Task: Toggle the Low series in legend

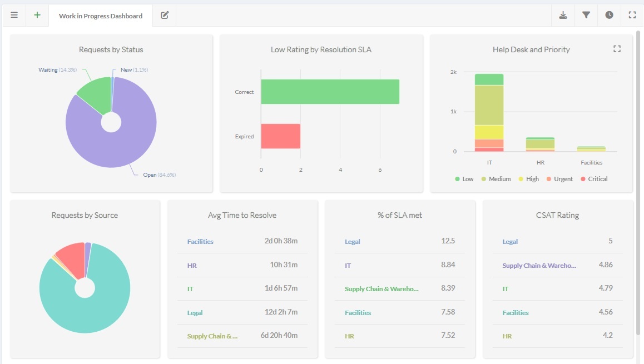Action: [x=464, y=179]
